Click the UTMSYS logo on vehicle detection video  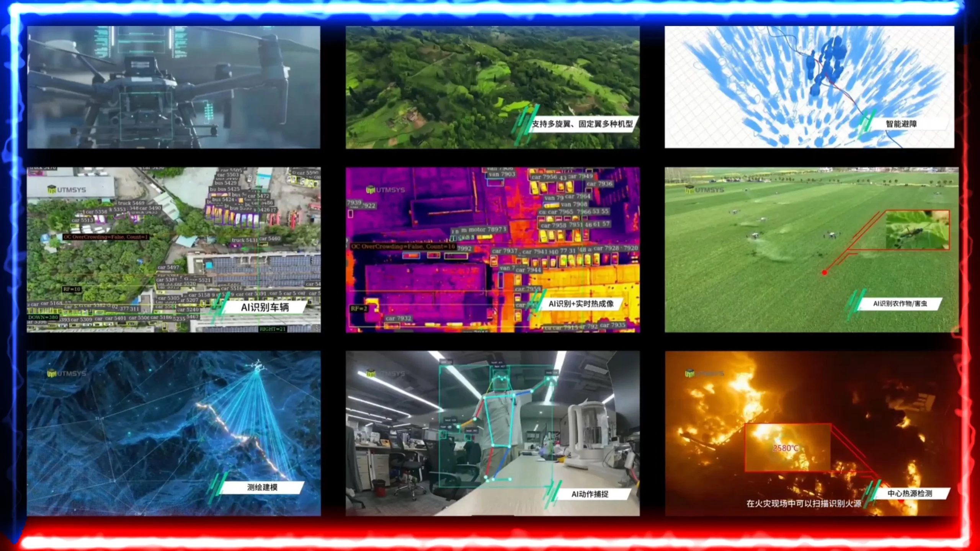[x=67, y=189]
